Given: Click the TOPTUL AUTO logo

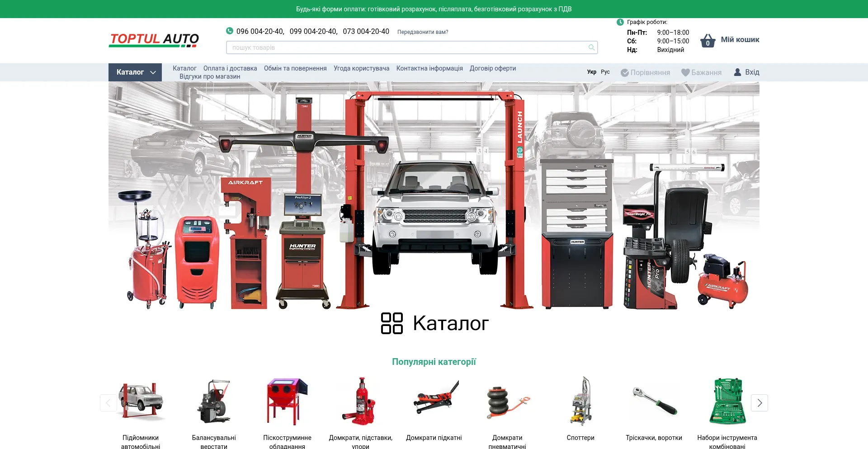Looking at the screenshot, I should (154, 40).
